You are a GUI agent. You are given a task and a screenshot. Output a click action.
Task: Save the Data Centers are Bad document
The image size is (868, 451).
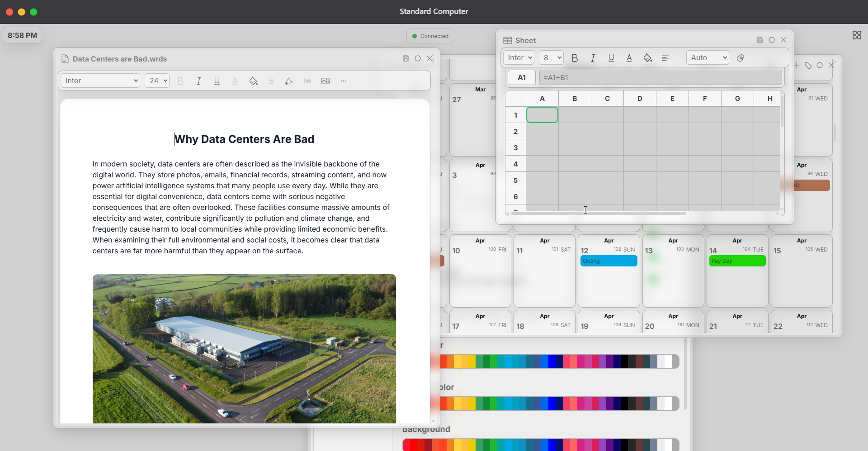tap(406, 59)
